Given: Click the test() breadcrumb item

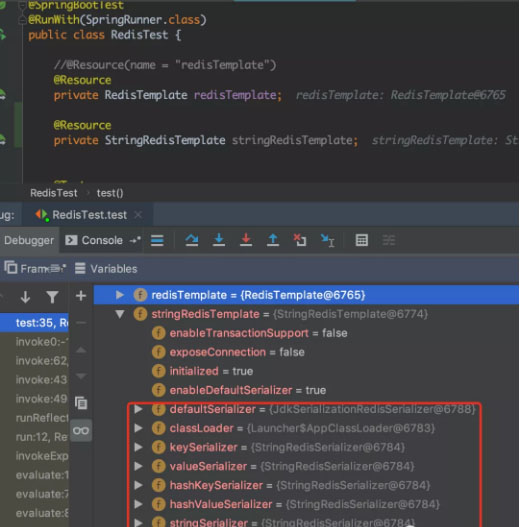Looking at the screenshot, I should (x=110, y=193).
